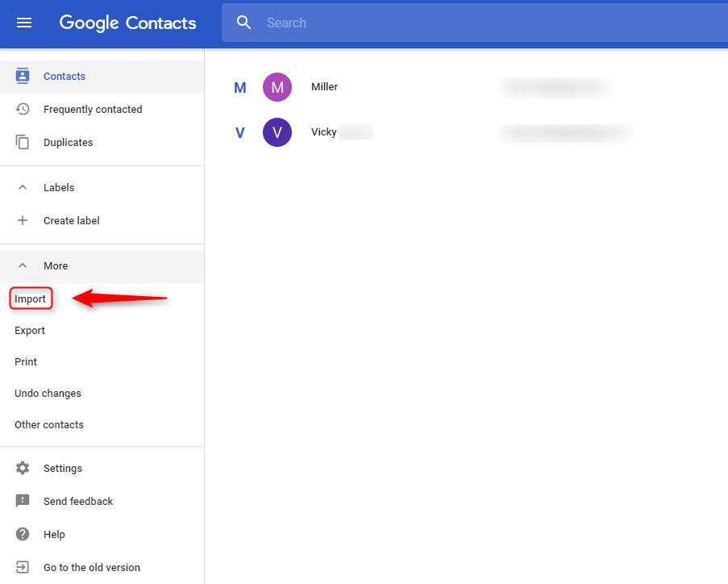
Task: Click the Create label plus icon
Action: (23, 220)
